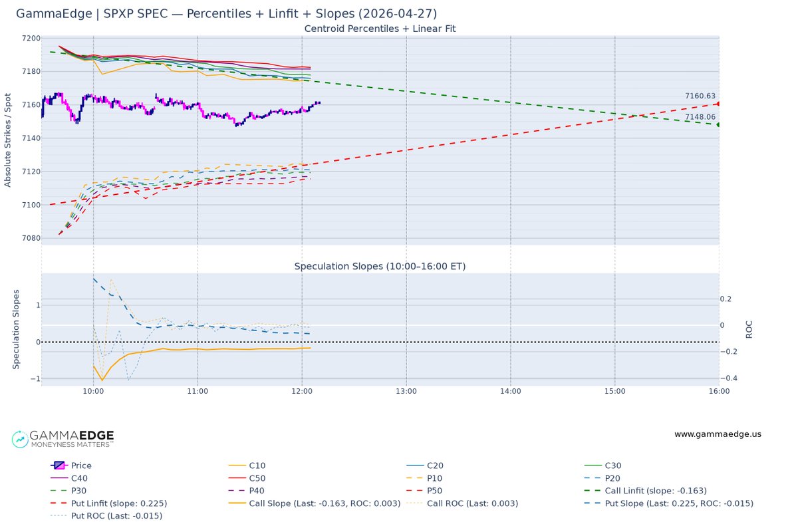Click the GammaEdge logo icon
The width and height of the screenshot is (798, 532).
coord(21,439)
